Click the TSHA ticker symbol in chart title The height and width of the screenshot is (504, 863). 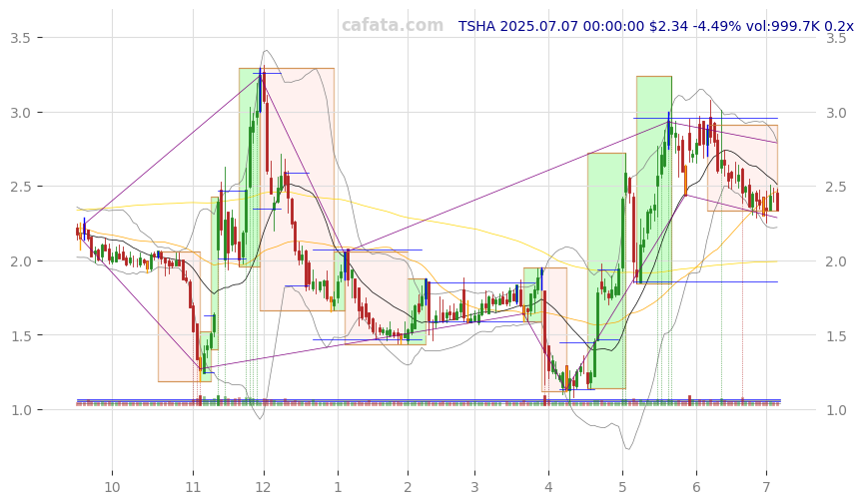tap(477, 26)
